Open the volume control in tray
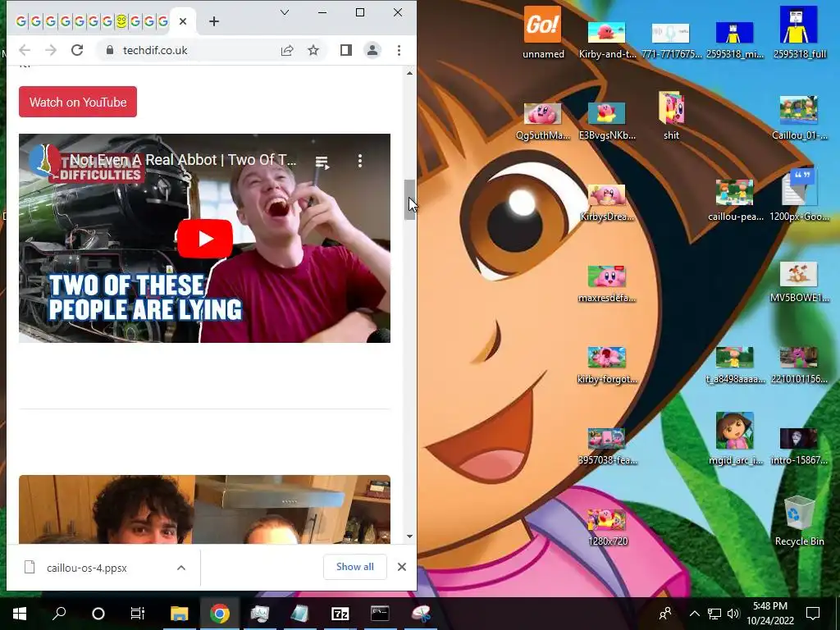The width and height of the screenshot is (840, 630). (733, 614)
